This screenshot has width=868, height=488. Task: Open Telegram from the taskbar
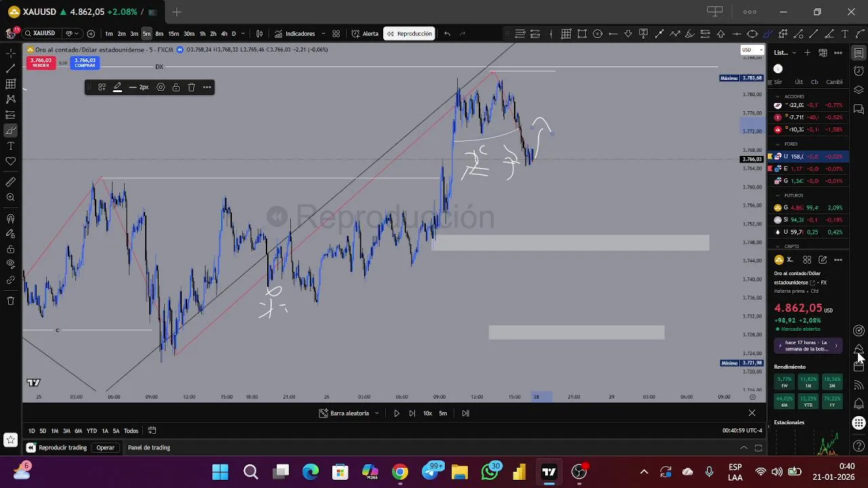click(431, 472)
